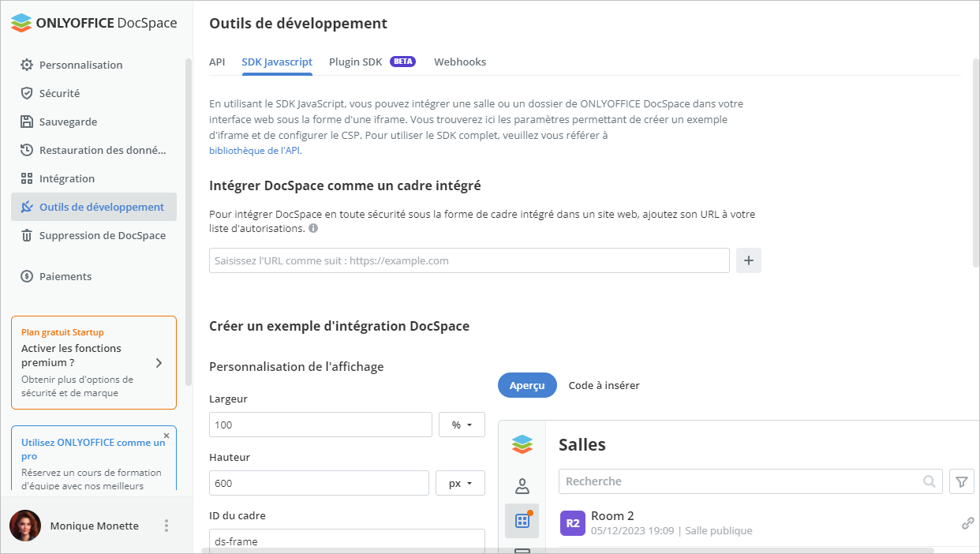Screen dimensions: 980x554
Task: Click the Intégration grid icon
Action: (27, 178)
